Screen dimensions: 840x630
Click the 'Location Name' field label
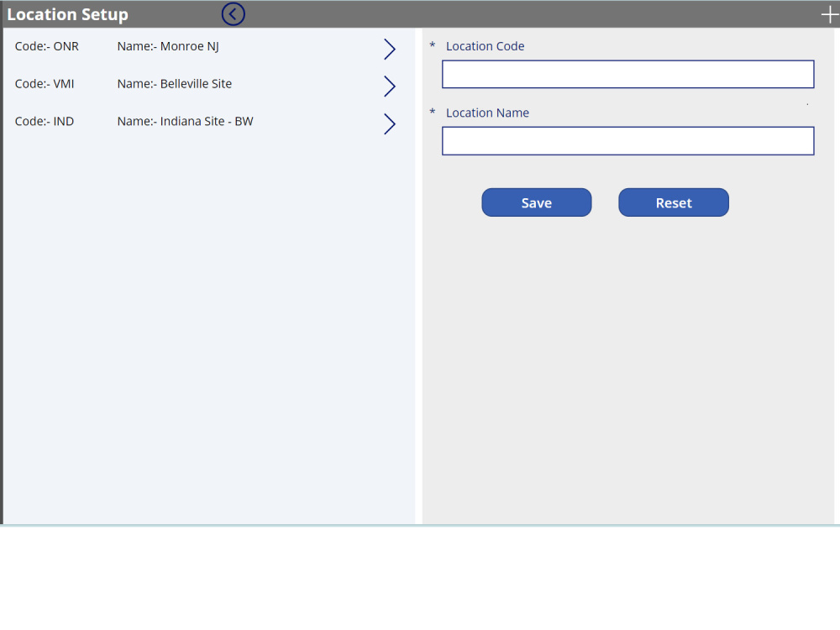pyautogui.click(x=487, y=113)
